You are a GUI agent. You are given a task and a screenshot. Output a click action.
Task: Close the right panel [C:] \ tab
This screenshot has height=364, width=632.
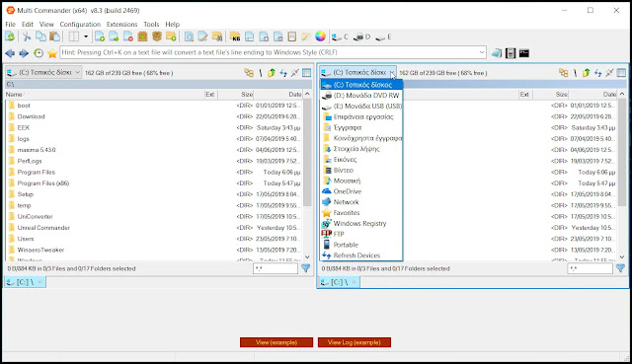pos(354,282)
